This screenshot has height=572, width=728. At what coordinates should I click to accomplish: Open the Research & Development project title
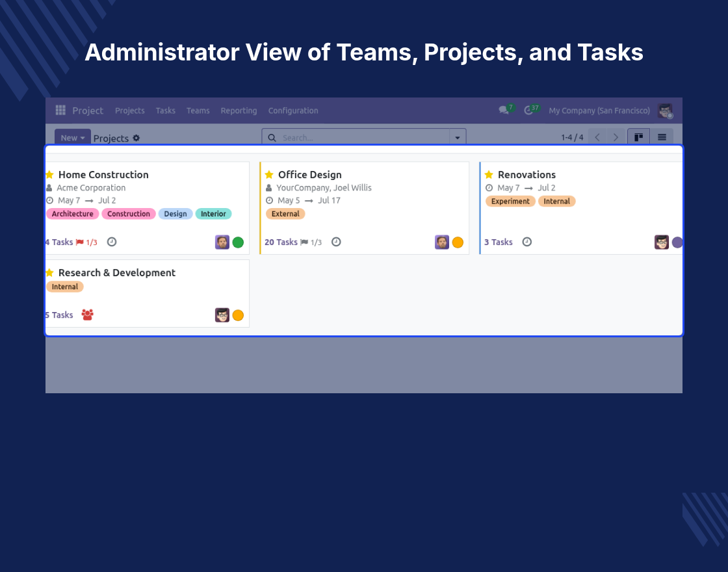tap(117, 272)
